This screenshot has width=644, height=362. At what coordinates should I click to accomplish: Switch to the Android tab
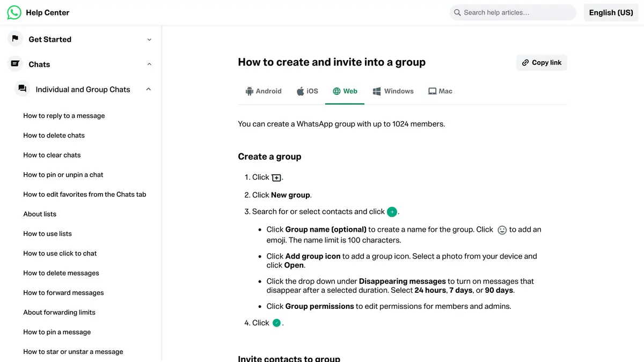263,91
